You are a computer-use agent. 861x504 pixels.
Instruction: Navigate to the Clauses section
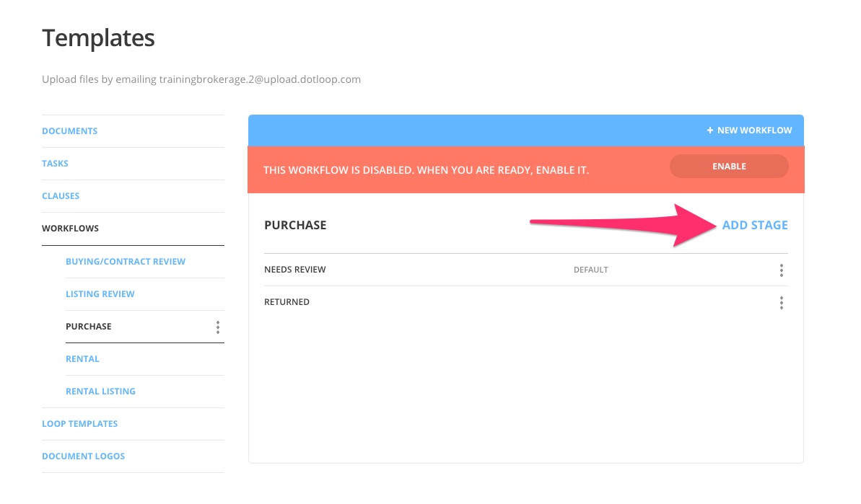coord(61,195)
